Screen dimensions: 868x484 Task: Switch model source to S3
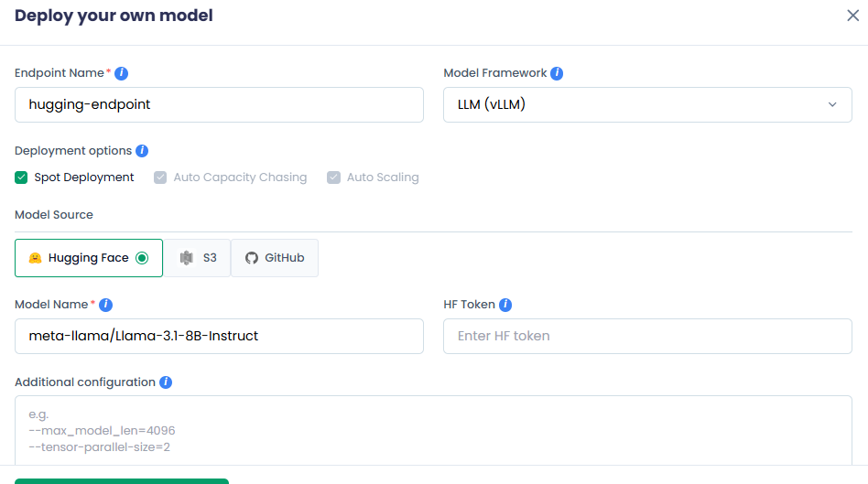(x=198, y=258)
